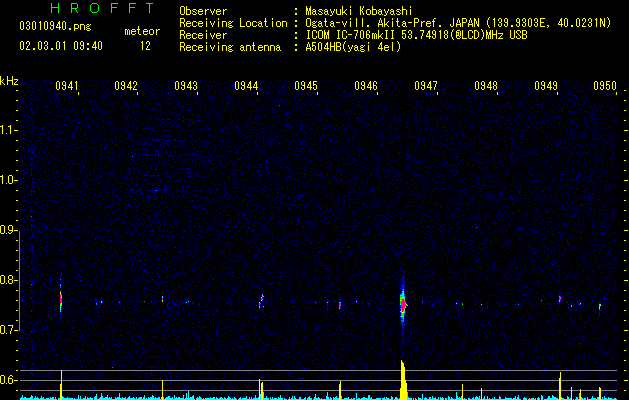Click the yellow intensity spike near 0941
This screenshot has height=400, width=629.
coord(61,384)
